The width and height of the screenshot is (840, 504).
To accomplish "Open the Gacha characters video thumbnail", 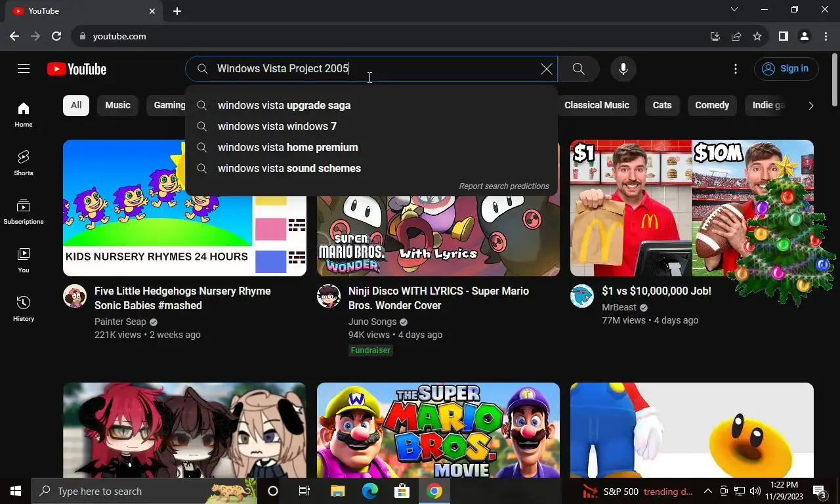I will [184, 430].
